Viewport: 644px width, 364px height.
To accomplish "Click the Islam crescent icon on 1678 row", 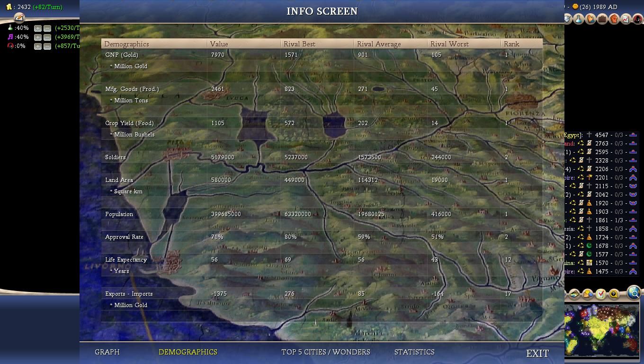I will [589, 246].
